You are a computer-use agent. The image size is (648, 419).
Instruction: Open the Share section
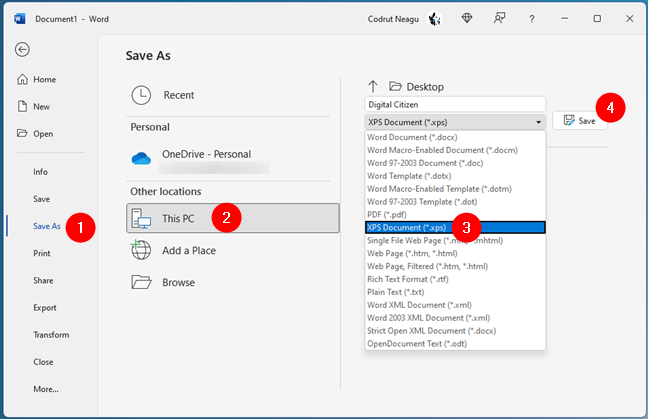[43, 281]
